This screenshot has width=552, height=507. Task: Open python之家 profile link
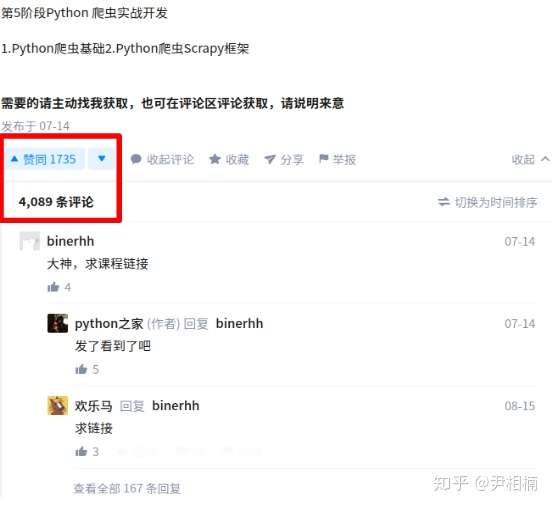(x=109, y=324)
